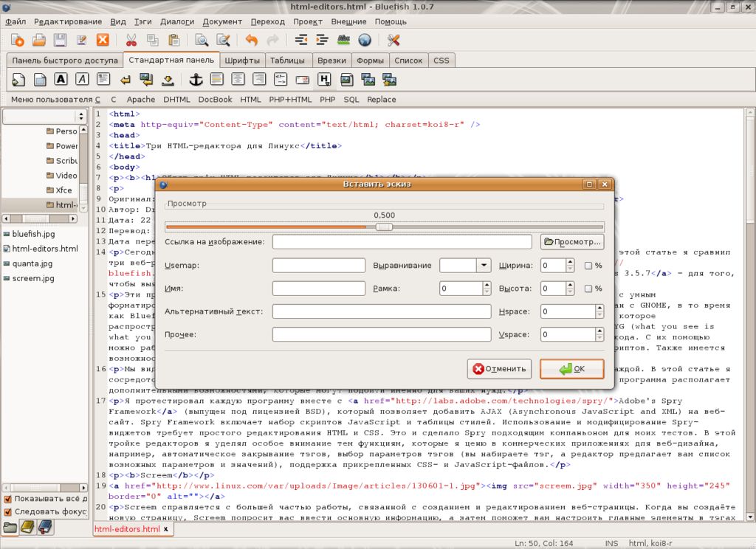Click the Просмотр... browse button

[572, 242]
